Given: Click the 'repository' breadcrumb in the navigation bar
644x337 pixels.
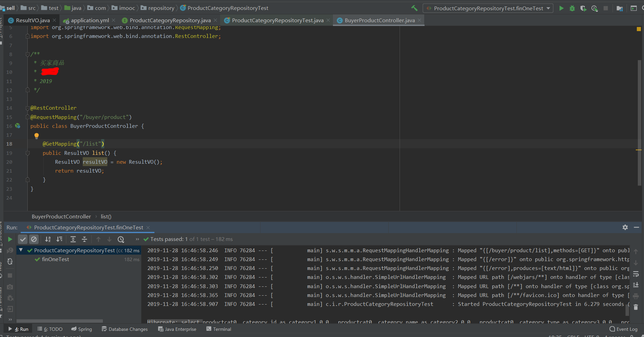Looking at the screenshot, I should [158, 8].
